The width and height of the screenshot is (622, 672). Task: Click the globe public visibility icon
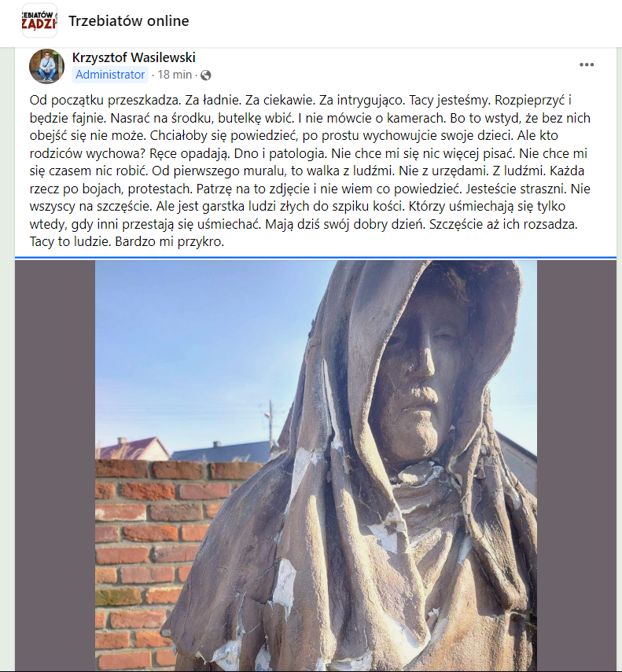(x=206, y=75)
